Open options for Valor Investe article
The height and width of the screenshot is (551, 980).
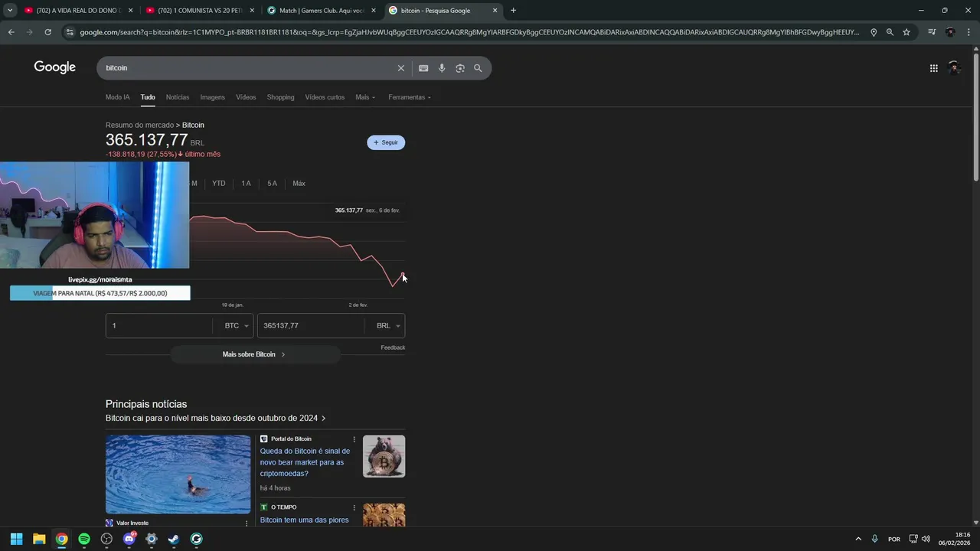tap(247, 523)
